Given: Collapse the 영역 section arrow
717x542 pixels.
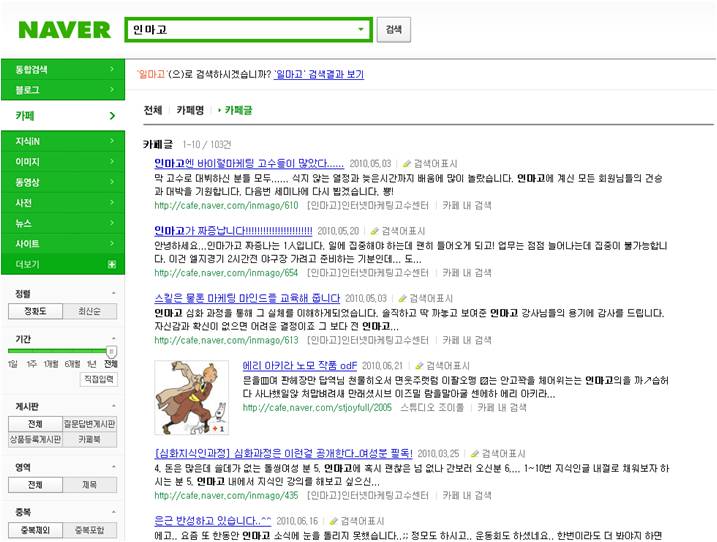Looking at the screenshot, I should [x=113, y=467].
